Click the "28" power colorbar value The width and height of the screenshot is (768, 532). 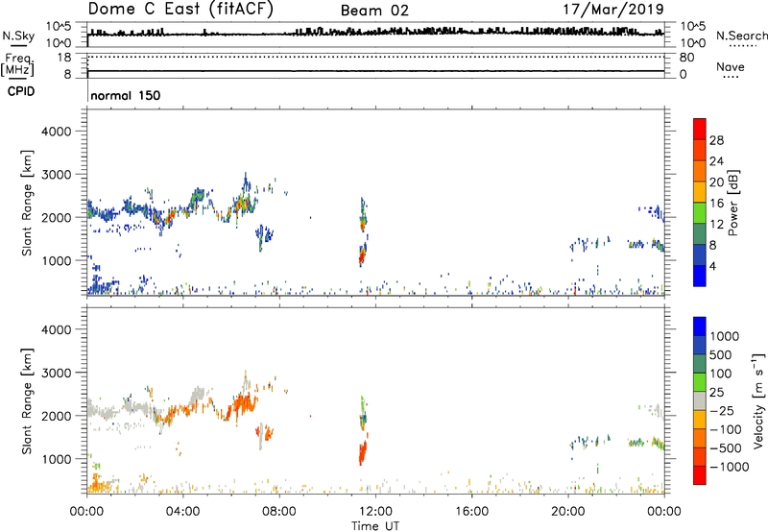pyautogui.click(x=716, y=140)
